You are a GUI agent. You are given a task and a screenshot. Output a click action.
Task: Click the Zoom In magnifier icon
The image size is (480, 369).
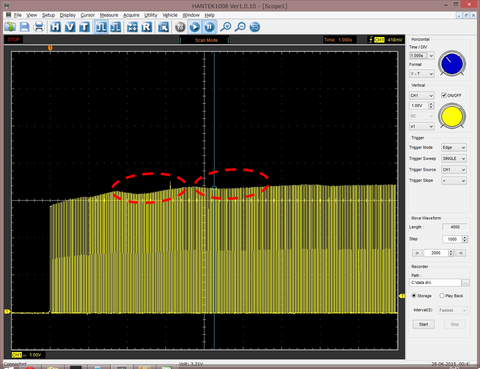pyautogui.click(x=226, y=27)
